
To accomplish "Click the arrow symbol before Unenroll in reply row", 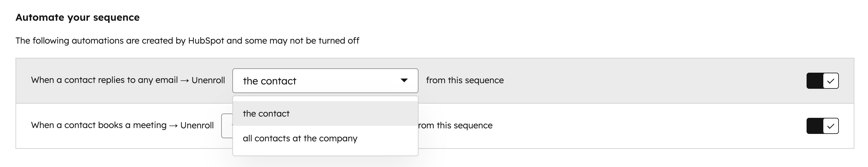I will coord(185,80).
